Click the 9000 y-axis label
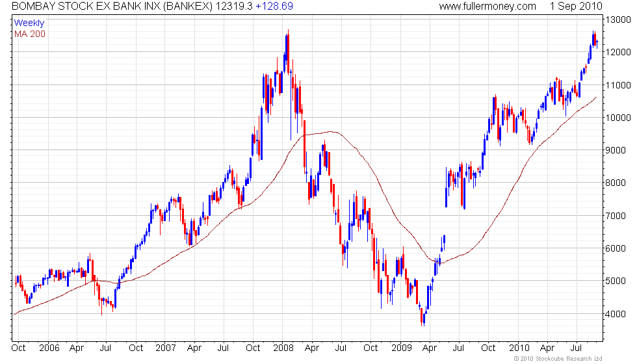This screenshot has width=637, height=364. [616, 150]
